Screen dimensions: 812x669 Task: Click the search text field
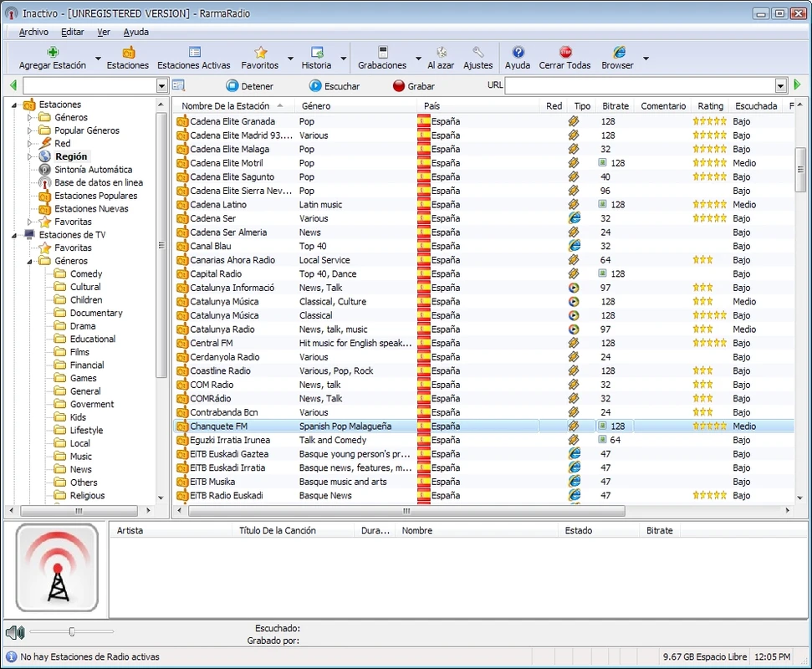[89, 86]
